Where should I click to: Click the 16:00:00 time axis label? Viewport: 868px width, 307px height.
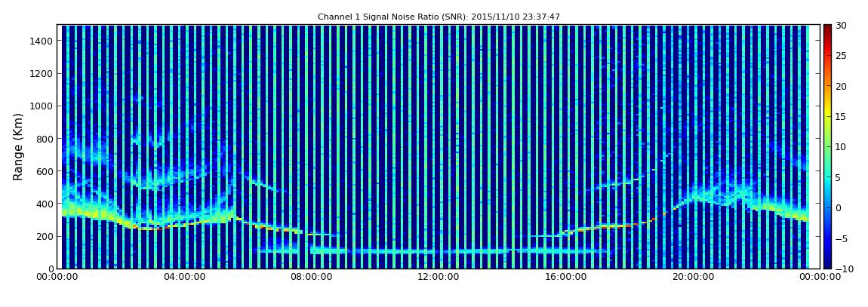pos(568,277)
